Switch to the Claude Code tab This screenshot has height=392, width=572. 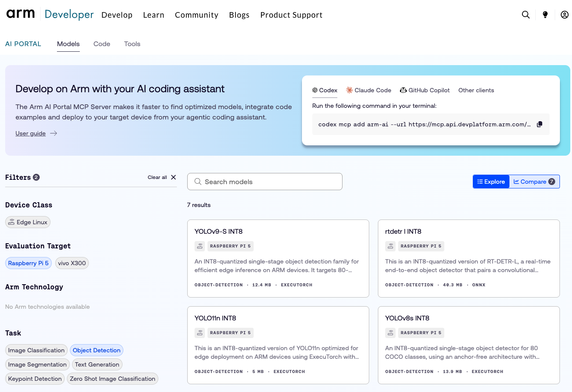click(368, 90)
